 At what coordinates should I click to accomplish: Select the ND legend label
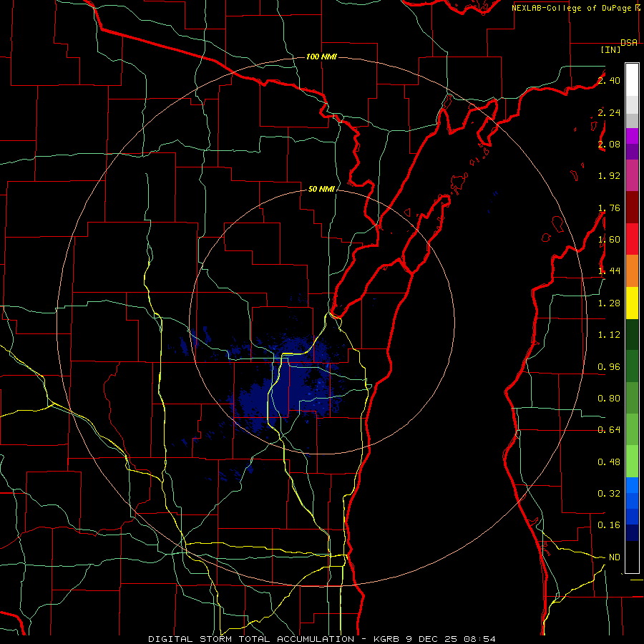pyautogui.click(x=615, y=557)
